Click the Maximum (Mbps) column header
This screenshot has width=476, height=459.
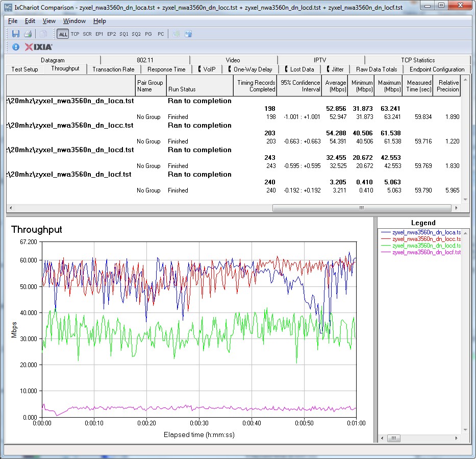388,86
